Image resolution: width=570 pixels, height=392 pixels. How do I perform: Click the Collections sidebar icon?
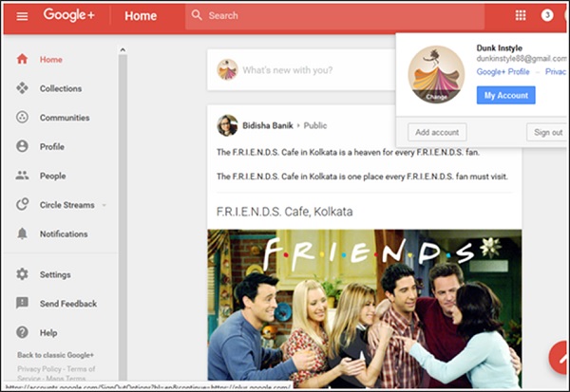click(22, 88)
